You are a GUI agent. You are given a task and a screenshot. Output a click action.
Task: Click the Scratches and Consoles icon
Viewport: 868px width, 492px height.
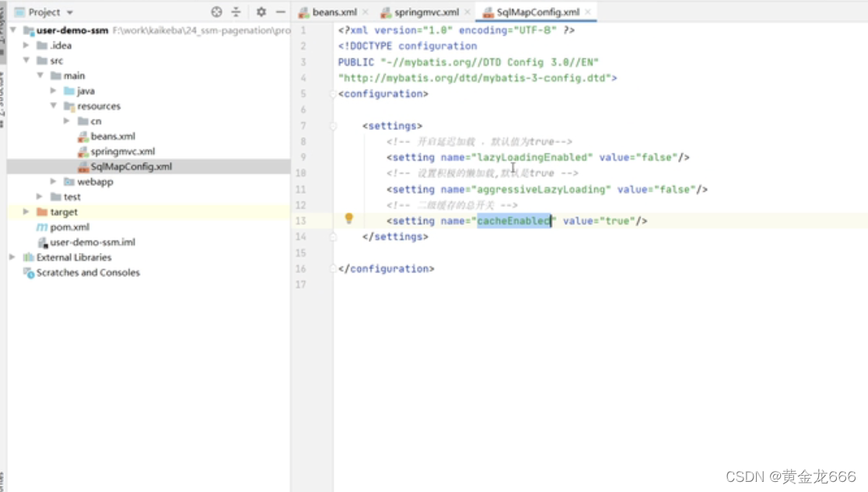28,272
